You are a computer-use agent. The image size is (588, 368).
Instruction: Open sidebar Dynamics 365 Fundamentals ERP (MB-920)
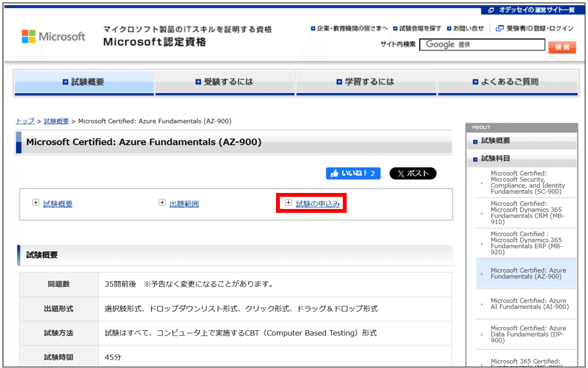pos(526,243)
